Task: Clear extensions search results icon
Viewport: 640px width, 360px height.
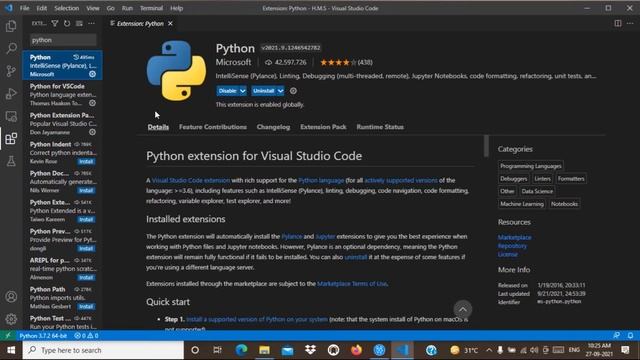Action: click(79, 24)
